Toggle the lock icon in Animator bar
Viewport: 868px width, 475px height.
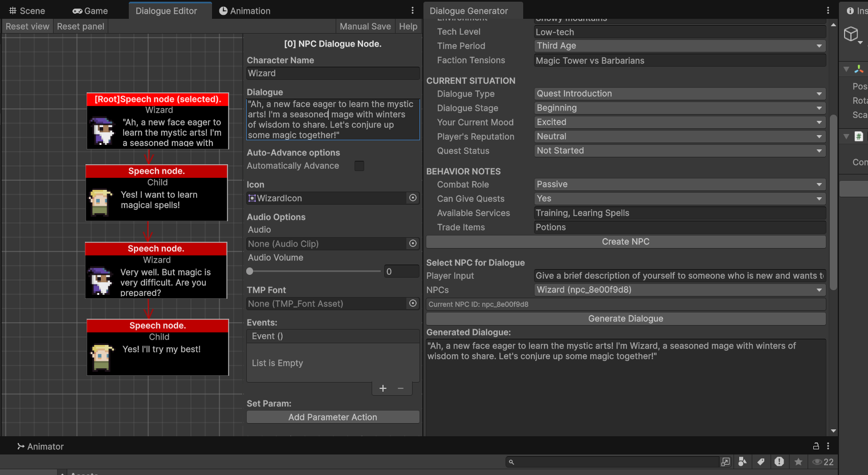point(815,446)
